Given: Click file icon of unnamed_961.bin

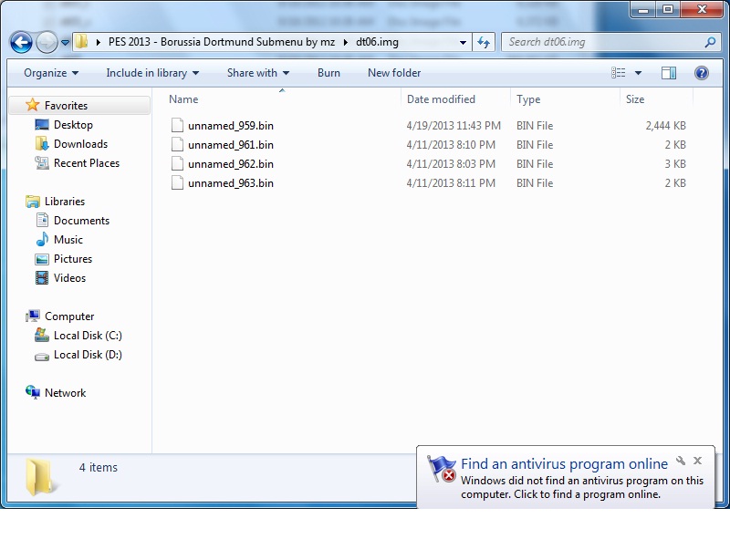Looking at the screenshot, I should coord(177,144).
